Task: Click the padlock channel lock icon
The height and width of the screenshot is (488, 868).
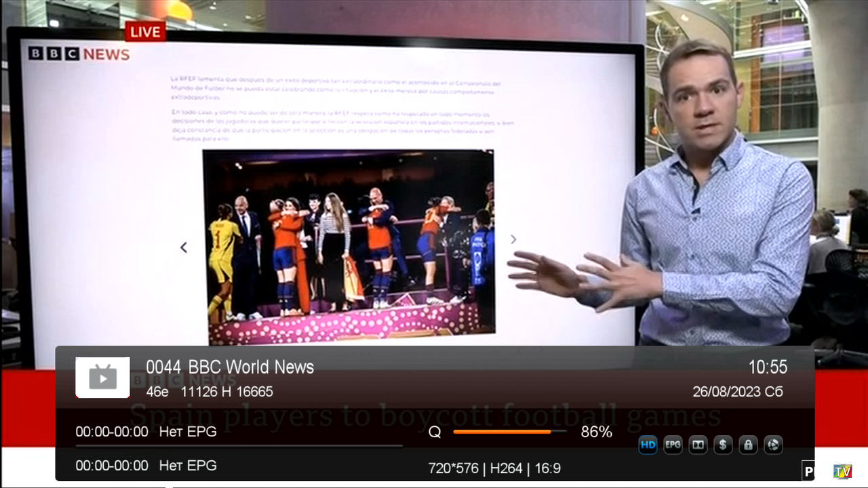Action: (x=748, y=445)
